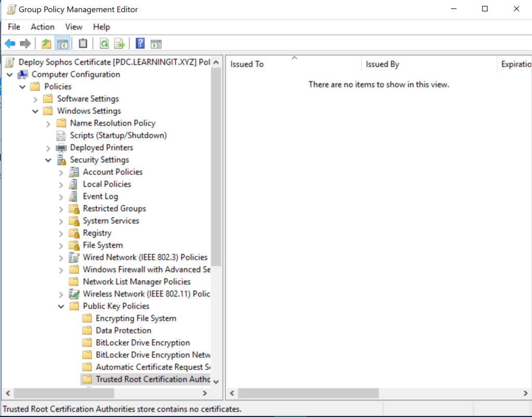The height and width of the screenshot is (417, 532).
Task: Click the Wired Network (IEEE 802.3) Policies icon
Action: click(x=74, y=258)
